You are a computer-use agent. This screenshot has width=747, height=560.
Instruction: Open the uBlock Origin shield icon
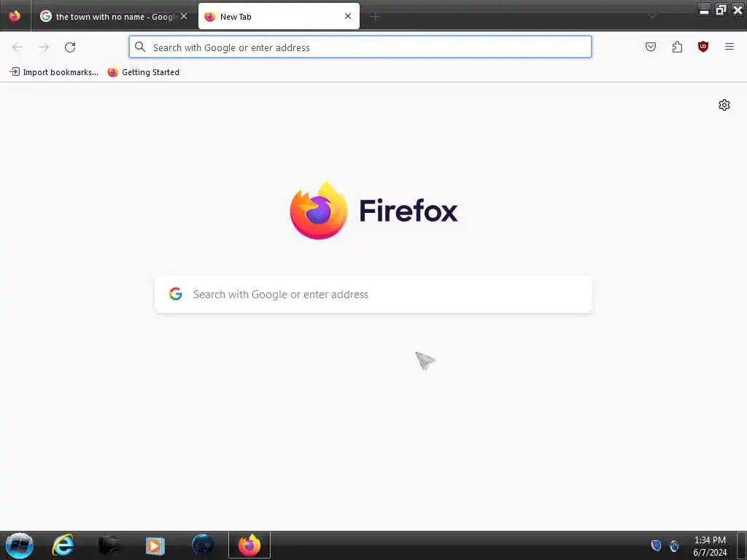click(703, 47)
